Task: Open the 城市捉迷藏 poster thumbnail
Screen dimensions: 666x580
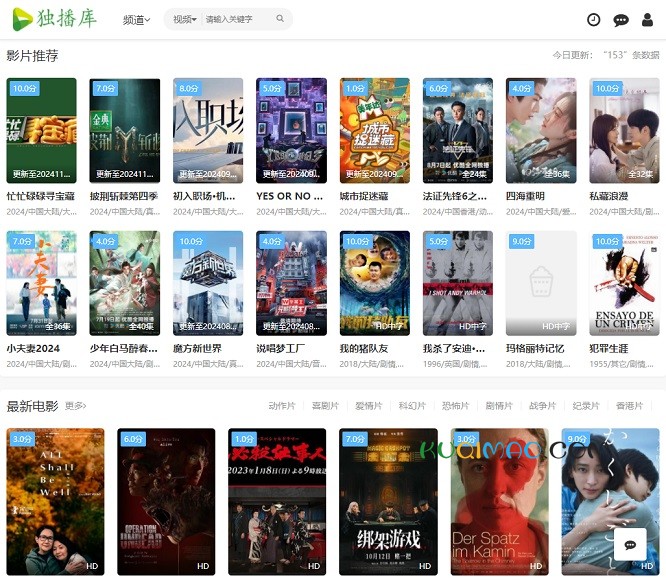Action: 374,130
